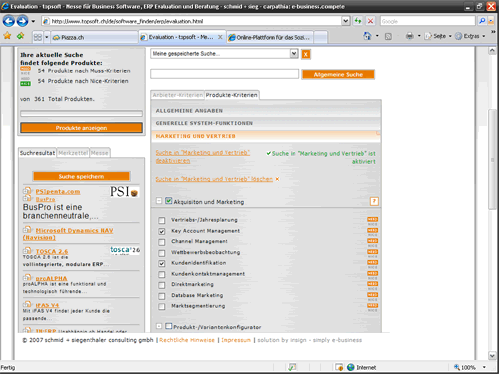This screenshot has height=374, width=499.
Task: Click the Muss/Nice icon beside Channel Management
Action: click(372, 243)
